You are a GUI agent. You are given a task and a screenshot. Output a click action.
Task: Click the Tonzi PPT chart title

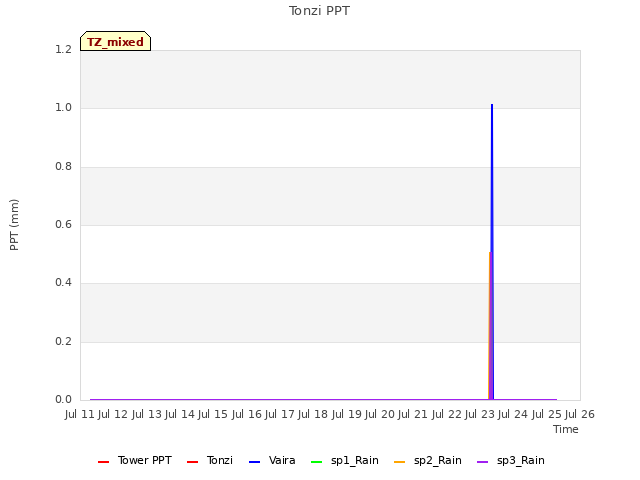point(320,11)
